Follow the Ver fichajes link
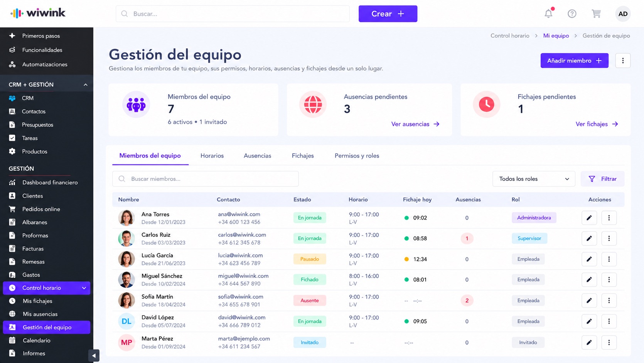 coord(597,124)
